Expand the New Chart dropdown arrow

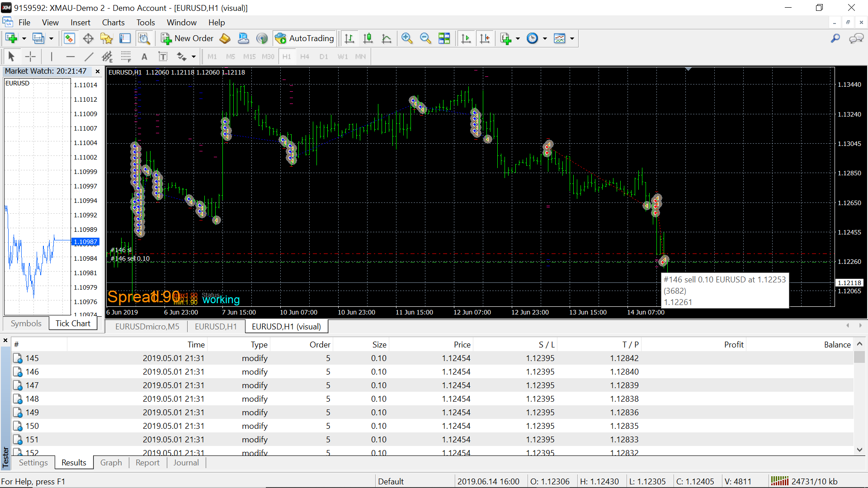(x=24, y=38)
